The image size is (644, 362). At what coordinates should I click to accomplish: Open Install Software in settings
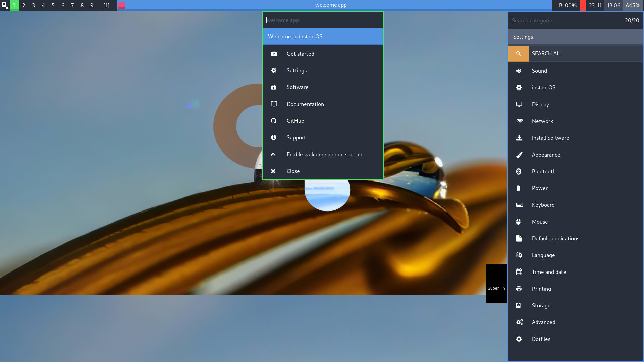point(575,138)
